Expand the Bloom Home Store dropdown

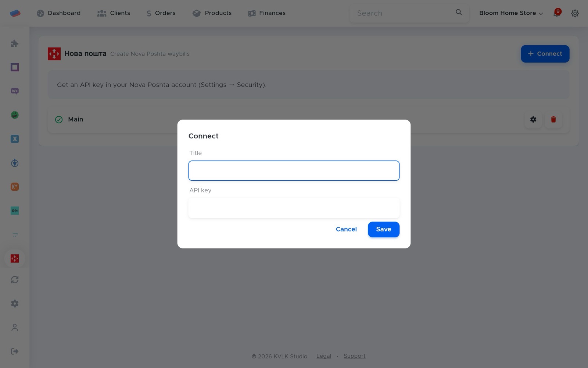pos(511,13)
